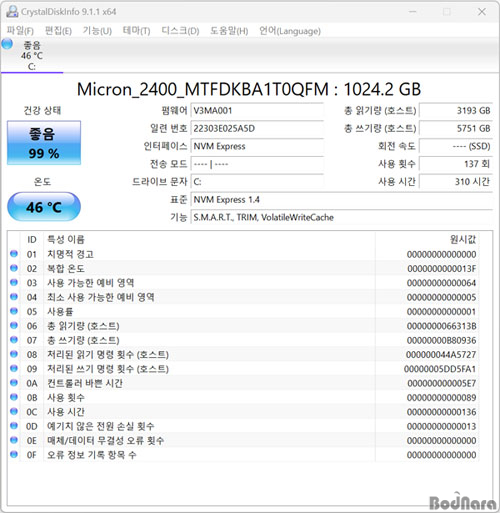Open the 언어(Language) menu
500x513 pixels.
click(x=290, y=31)
